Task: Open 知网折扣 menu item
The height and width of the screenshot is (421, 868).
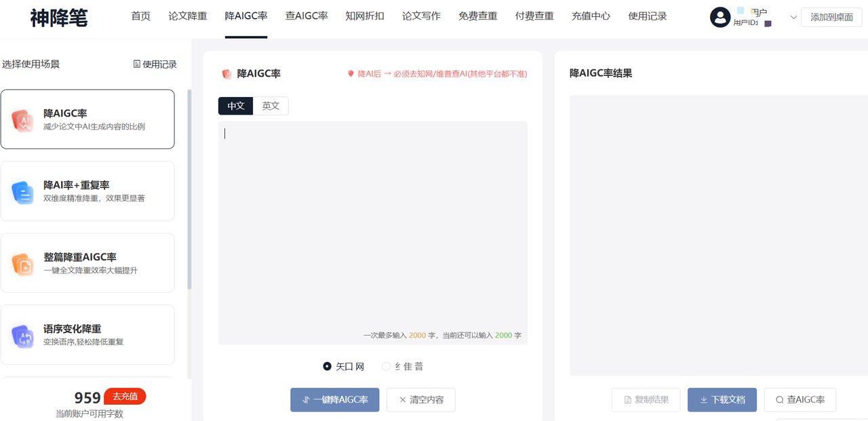Action: [365, 16]
